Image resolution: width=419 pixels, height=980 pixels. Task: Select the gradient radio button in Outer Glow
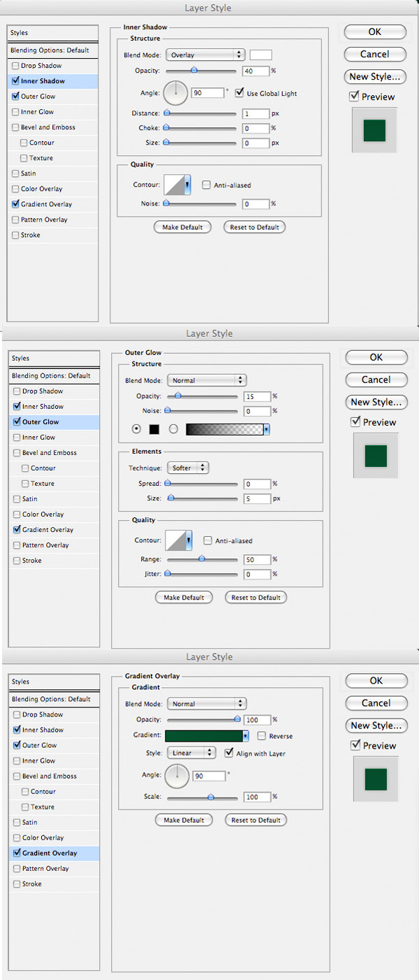point(174,428)
